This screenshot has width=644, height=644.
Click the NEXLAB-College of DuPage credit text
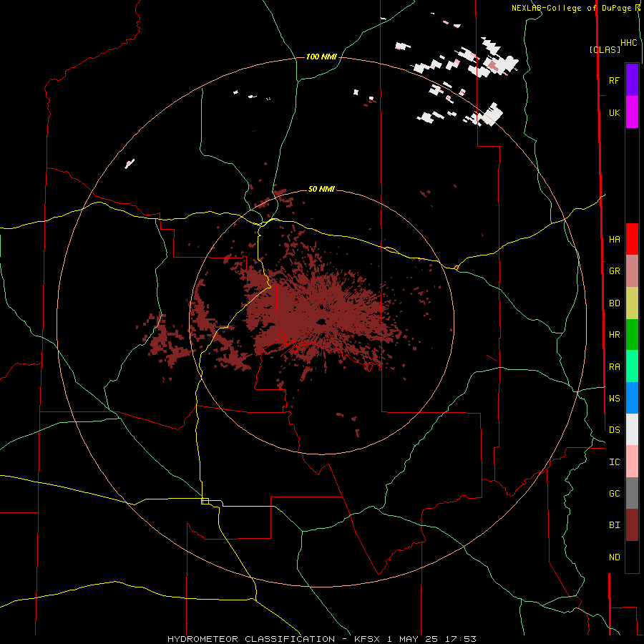tap(572, 8)
